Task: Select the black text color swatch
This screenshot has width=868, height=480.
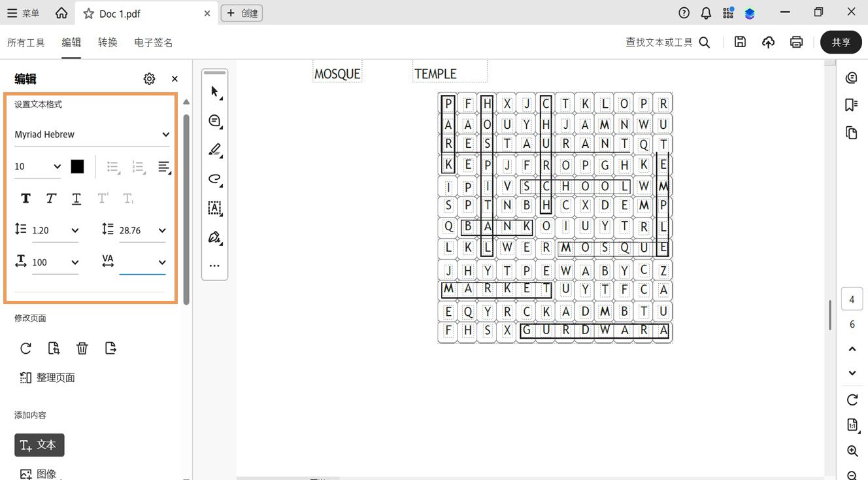Action: 77,166
